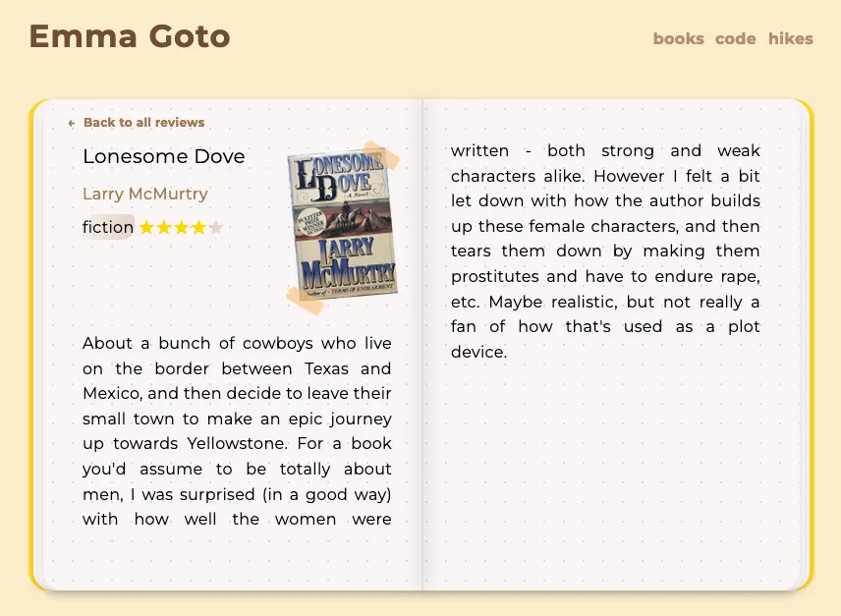
Task: Click the fifth greyed-out star
Action: point(216,228)
